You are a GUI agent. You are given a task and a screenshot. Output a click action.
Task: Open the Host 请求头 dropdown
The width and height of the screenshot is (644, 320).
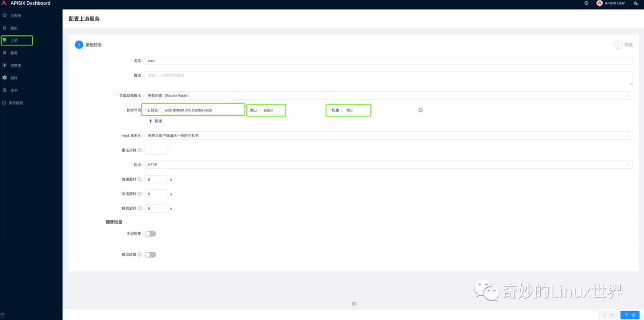(389, 136)
